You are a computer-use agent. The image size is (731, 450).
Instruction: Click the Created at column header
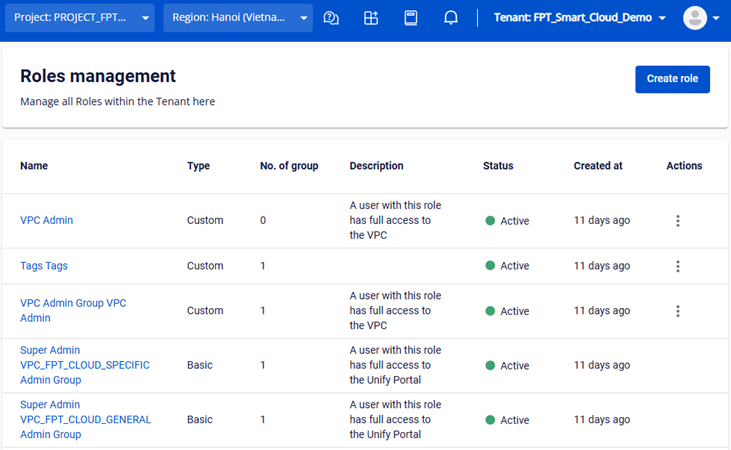pos(598,166)
